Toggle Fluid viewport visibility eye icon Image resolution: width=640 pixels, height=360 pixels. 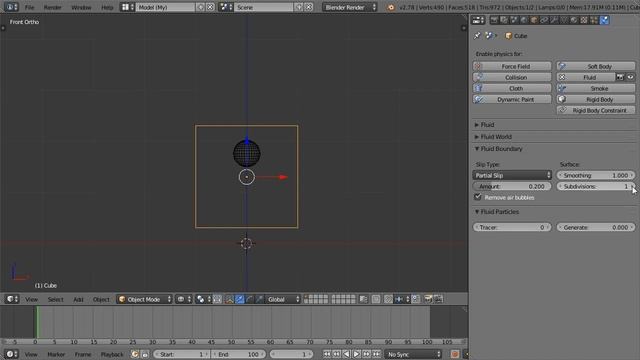tap(630, 77)
